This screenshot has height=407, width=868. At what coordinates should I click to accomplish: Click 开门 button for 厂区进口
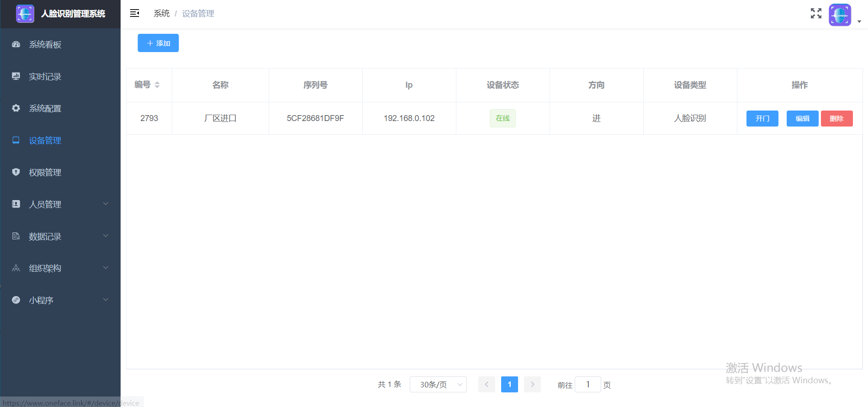[x=762, y=118]
